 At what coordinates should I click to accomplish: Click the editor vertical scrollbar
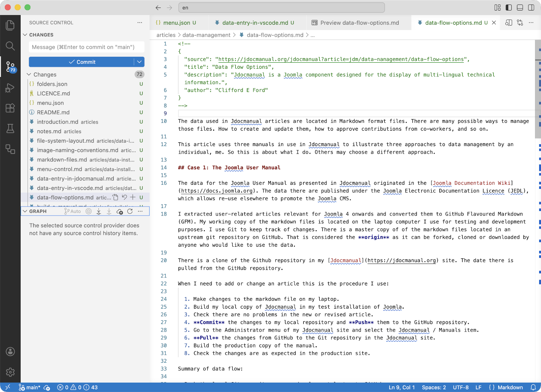coord(538,89)
